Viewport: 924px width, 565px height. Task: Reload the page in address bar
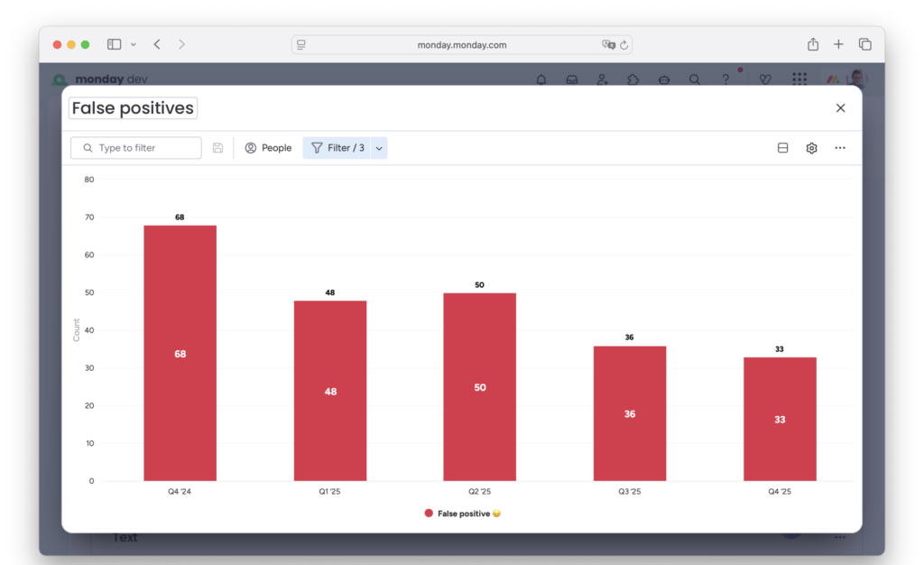pyautogui.click(x=624, y=44)
